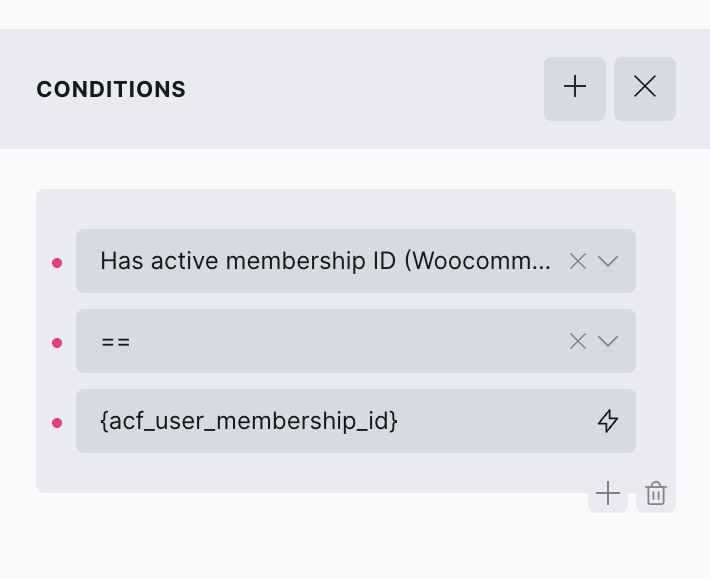Delete this condition using trash icon

tap(656, 493)
